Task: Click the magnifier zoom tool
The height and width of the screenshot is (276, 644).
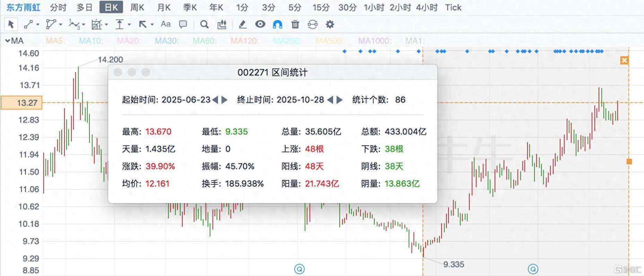Action: pos(204,24)
